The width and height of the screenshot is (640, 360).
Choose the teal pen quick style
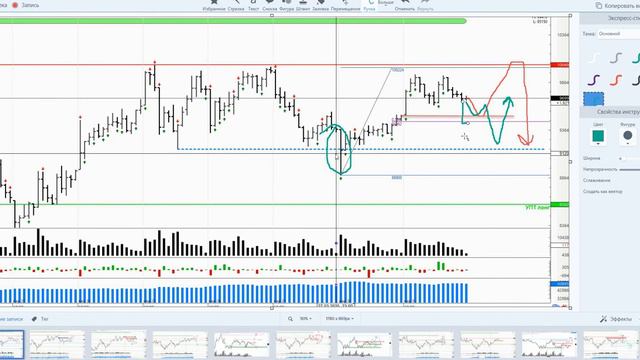(636, 58)
